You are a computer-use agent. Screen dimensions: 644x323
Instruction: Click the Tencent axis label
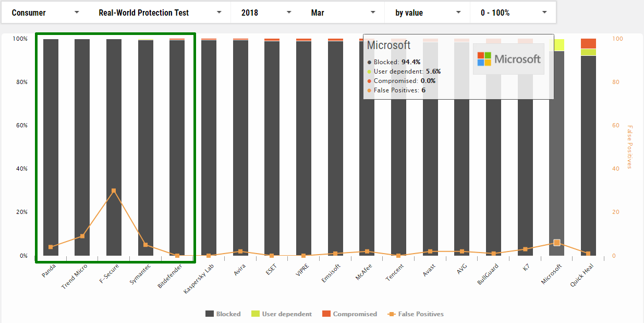pyautogui.click(x=395, y=273)
